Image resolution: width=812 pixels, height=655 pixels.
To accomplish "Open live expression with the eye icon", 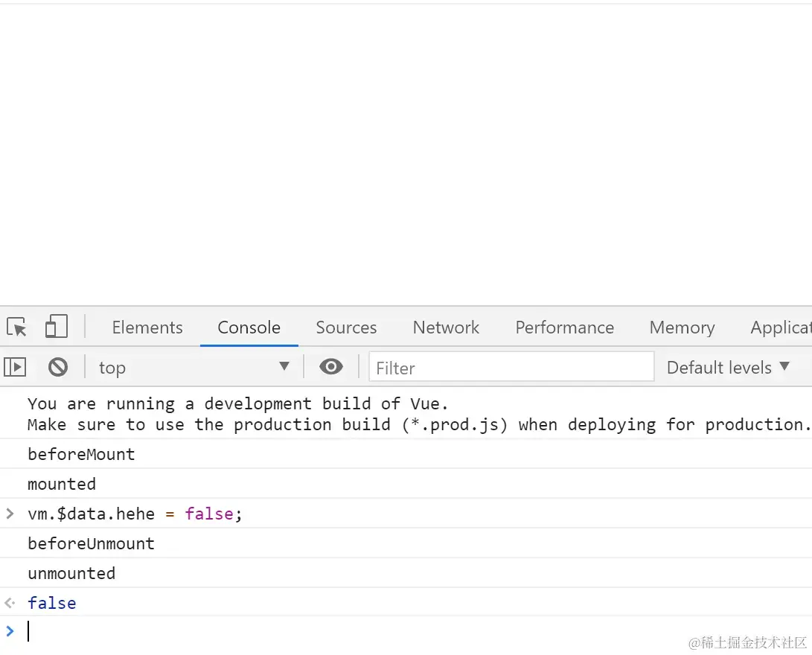I will [331, 367].
